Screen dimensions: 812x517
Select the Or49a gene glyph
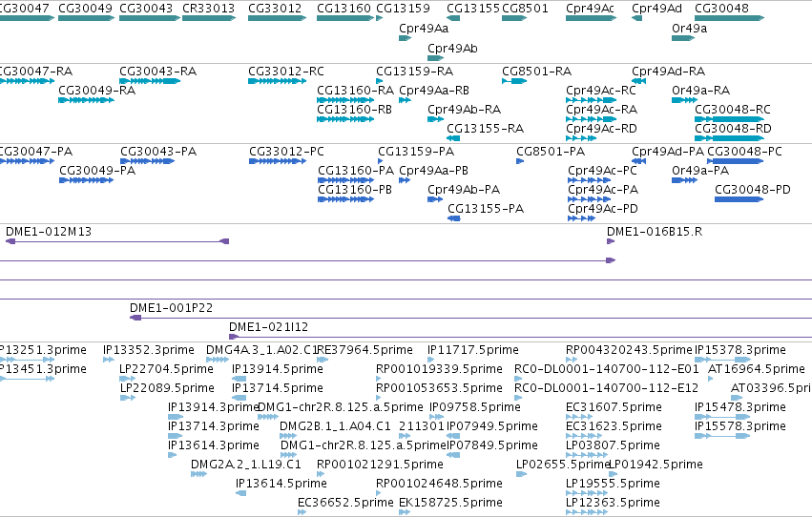[x=683, y=38]
